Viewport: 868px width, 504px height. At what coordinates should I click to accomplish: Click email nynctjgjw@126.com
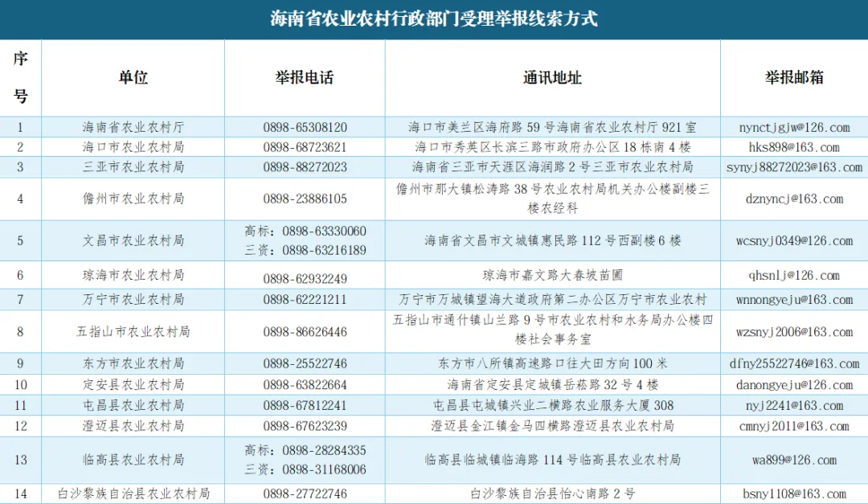tap(794, 127)
